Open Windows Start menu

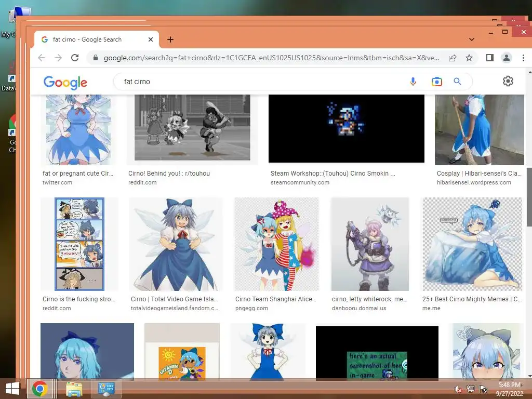click(12, 389)
